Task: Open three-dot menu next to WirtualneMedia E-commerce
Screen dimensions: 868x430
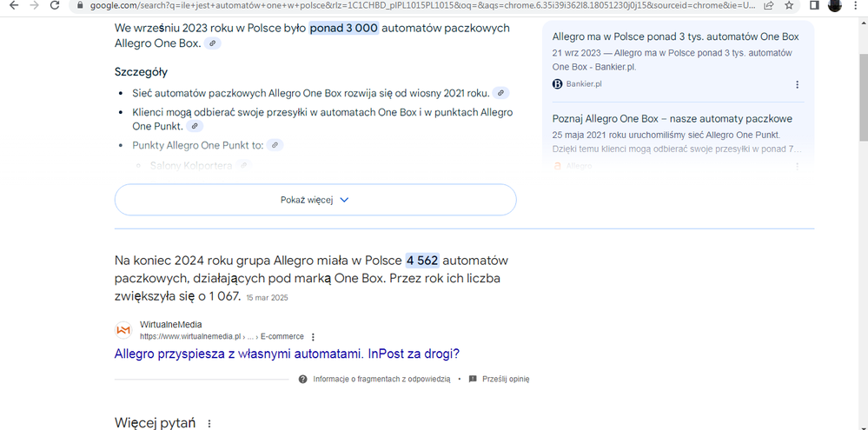Action: point(313,336)
